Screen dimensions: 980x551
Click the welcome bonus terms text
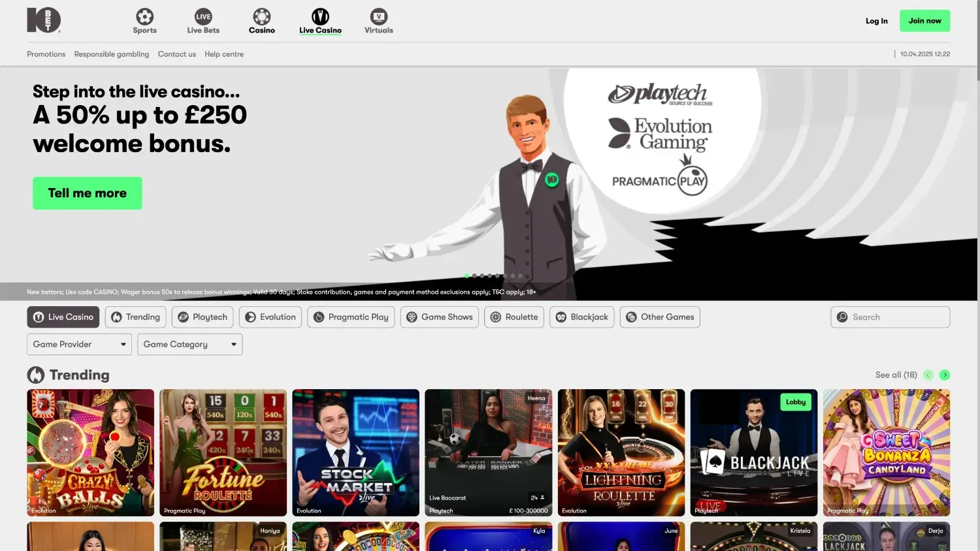[282, 292]
